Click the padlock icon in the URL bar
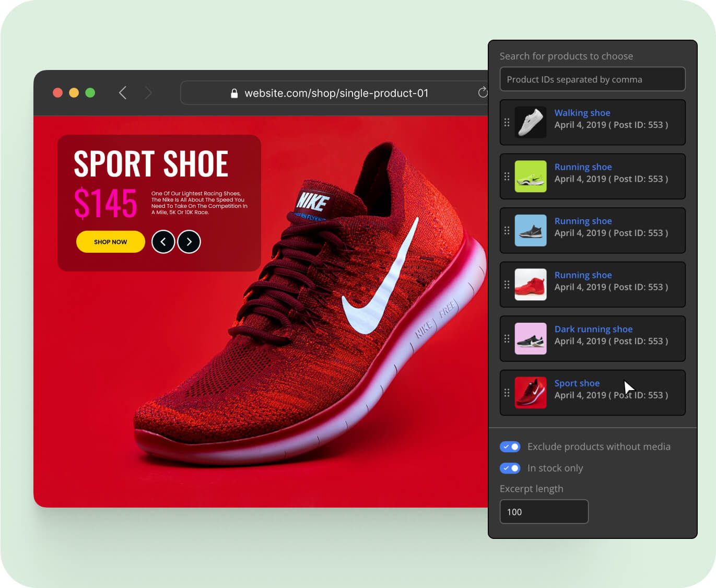 tap(234, 93)
